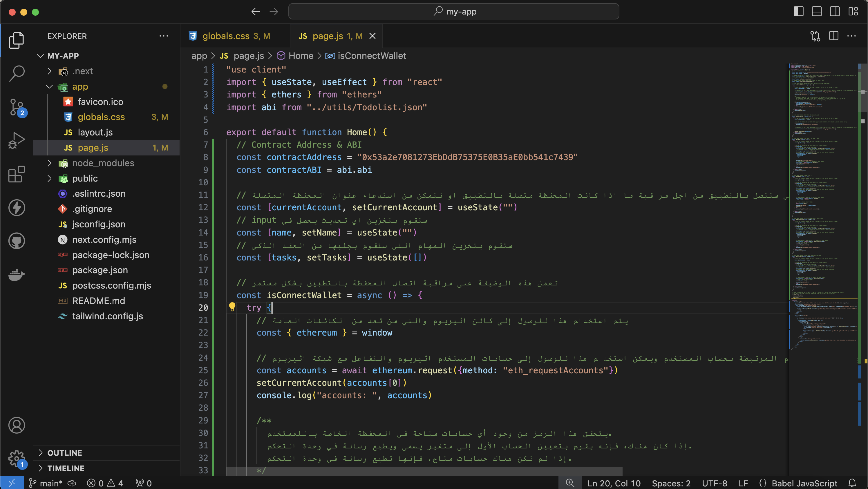Open the Search view in activity bar

point(16,73)
